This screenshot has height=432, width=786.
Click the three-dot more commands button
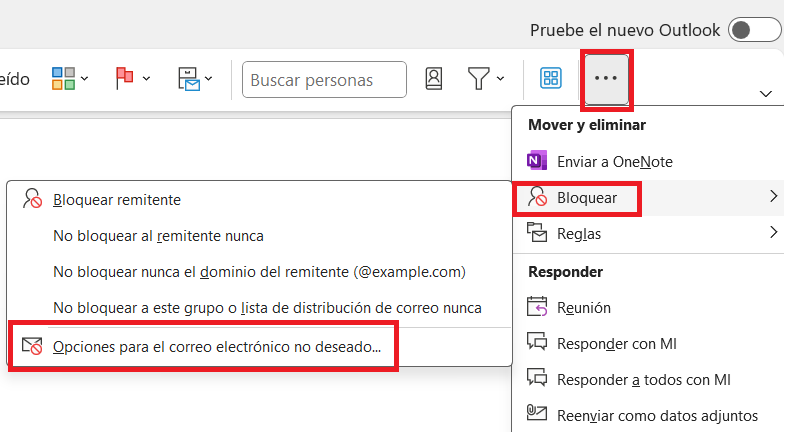[x=606, y=79]
